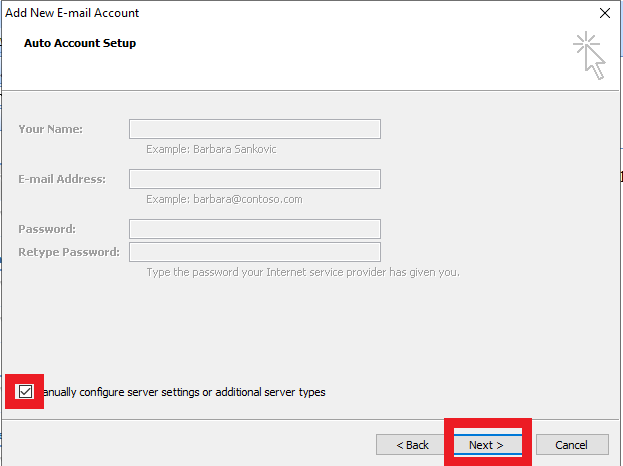Click the 'Retype Password:' label

point(68,252)
